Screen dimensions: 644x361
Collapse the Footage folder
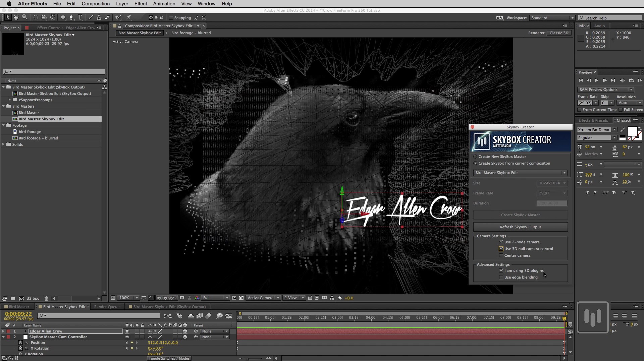pyautogui.click(x=4, y=125)
